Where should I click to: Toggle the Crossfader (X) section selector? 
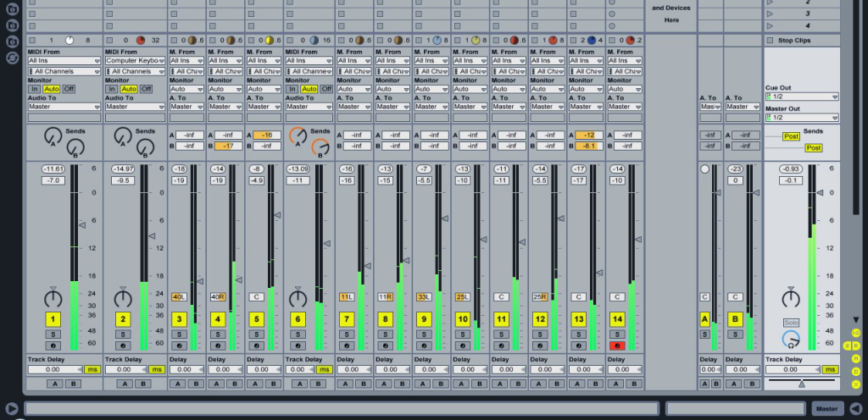(x=856, y=384)
